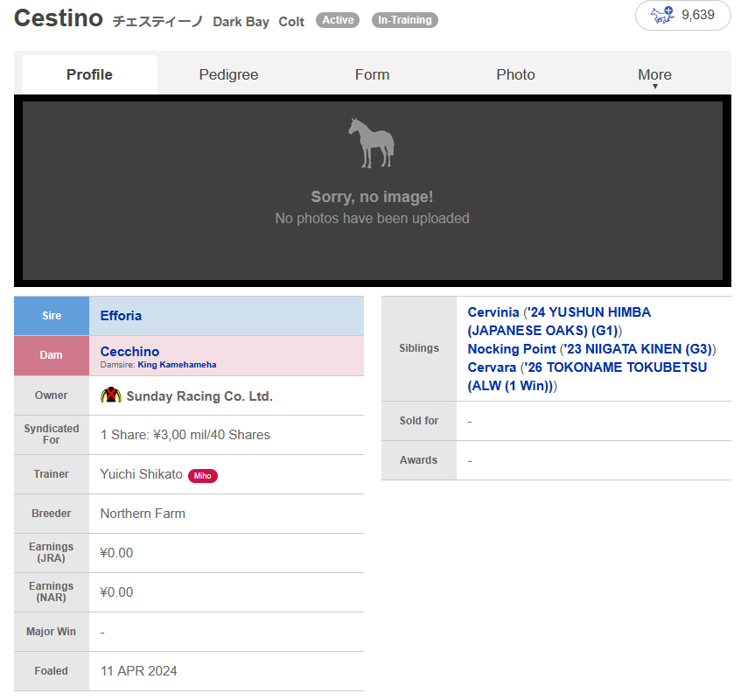Open the Profile tab

point(90,74)
